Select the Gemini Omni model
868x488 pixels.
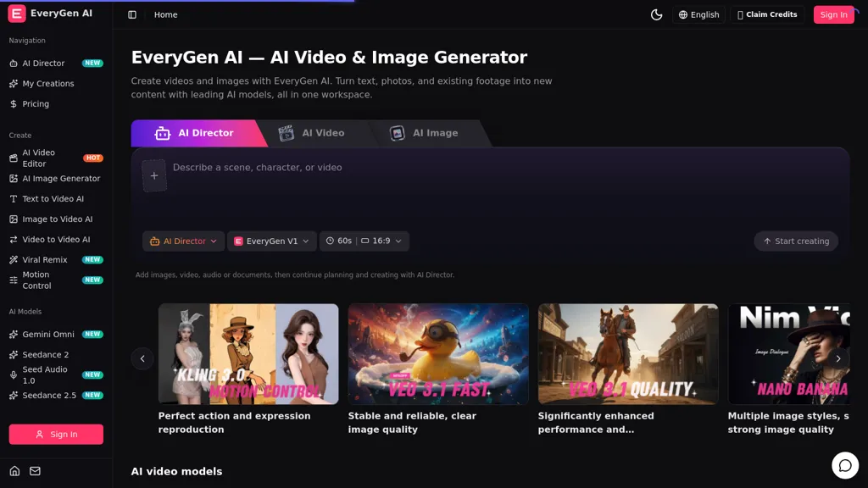pyautogui.click(x=56, y=334)
